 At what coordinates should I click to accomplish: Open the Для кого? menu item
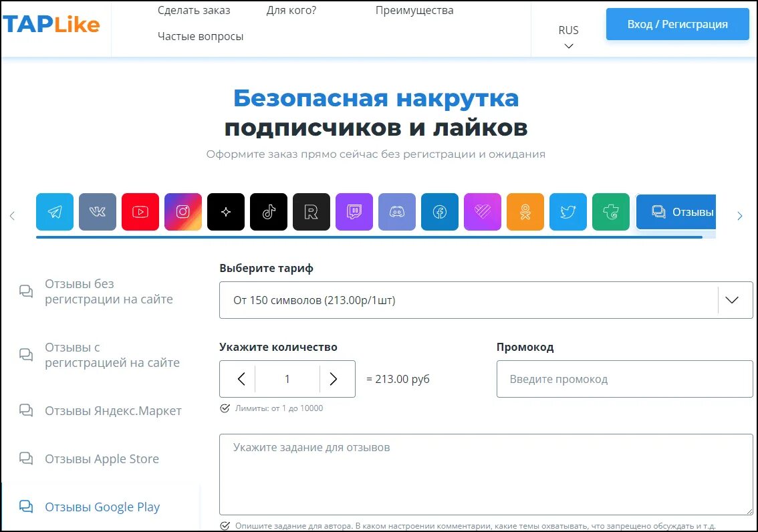(x=291, y=10)
